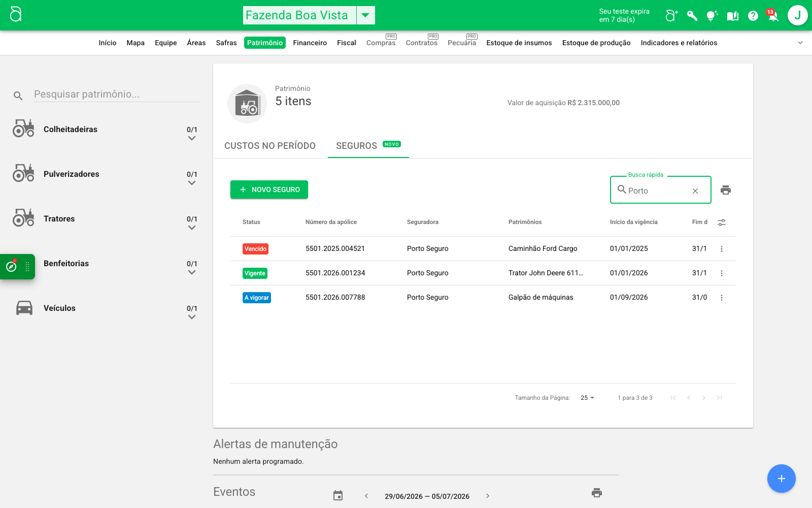This screenshot has height=508, width=812.
Task: Sort by Seguradora column header
Action: click(x=423, y=222)
